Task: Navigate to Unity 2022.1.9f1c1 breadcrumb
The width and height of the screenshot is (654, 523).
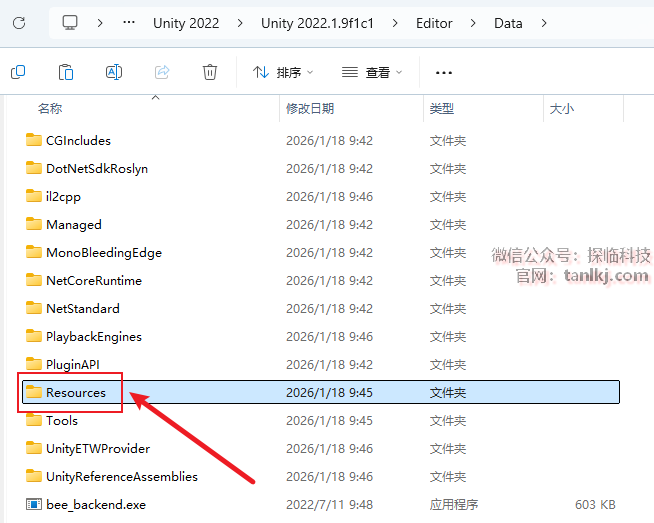Action: pos(317,23)
